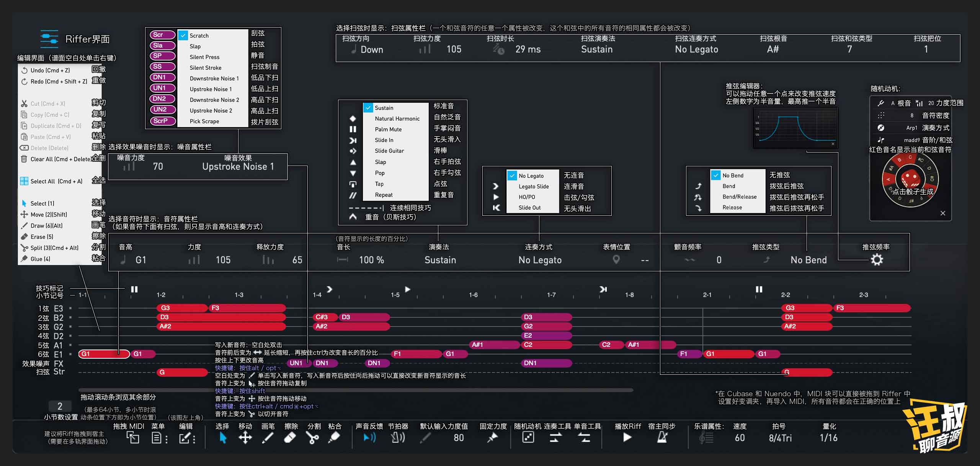
Task: Select the Move tool in bottom toolbar
Action: [245, 437]
